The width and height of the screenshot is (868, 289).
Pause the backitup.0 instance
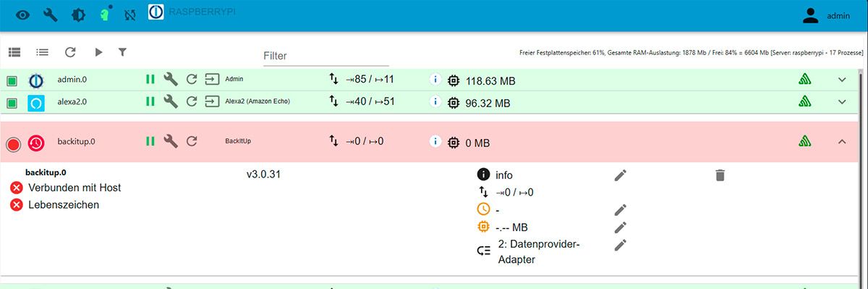[x=150, y=141]
